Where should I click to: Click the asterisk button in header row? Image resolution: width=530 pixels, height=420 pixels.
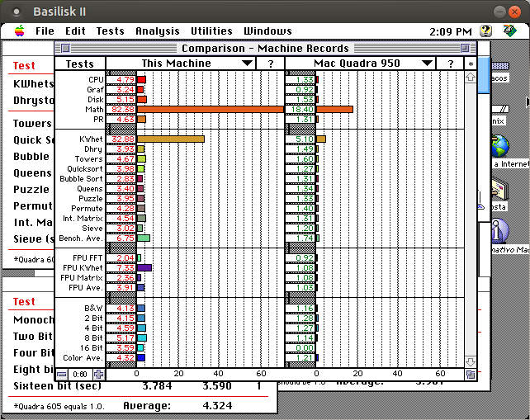coord(471,64)
